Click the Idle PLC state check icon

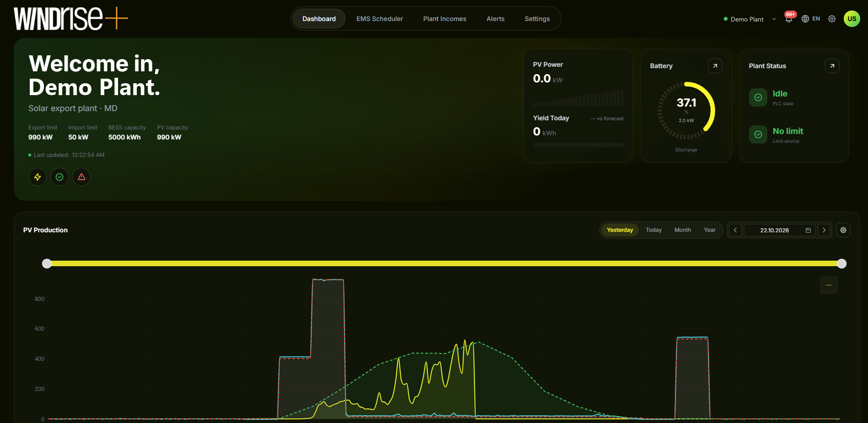click(758, 97)
